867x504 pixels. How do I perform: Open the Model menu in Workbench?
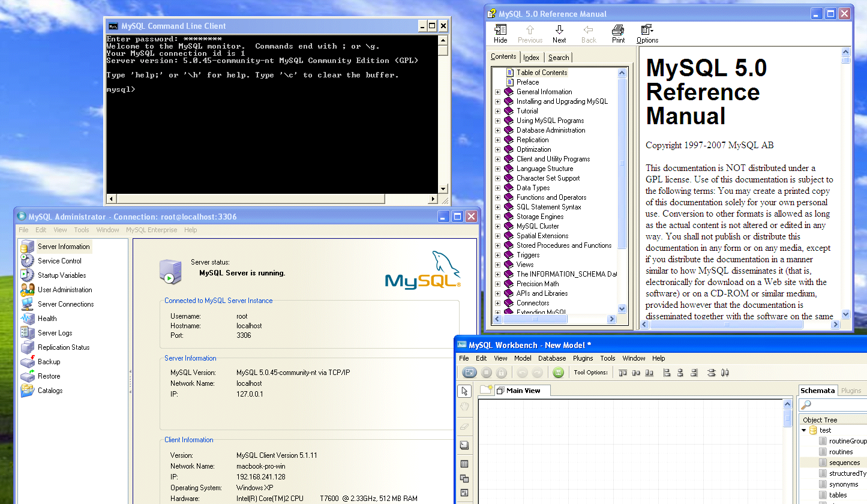pyautogui.click(x=523, y=358)
